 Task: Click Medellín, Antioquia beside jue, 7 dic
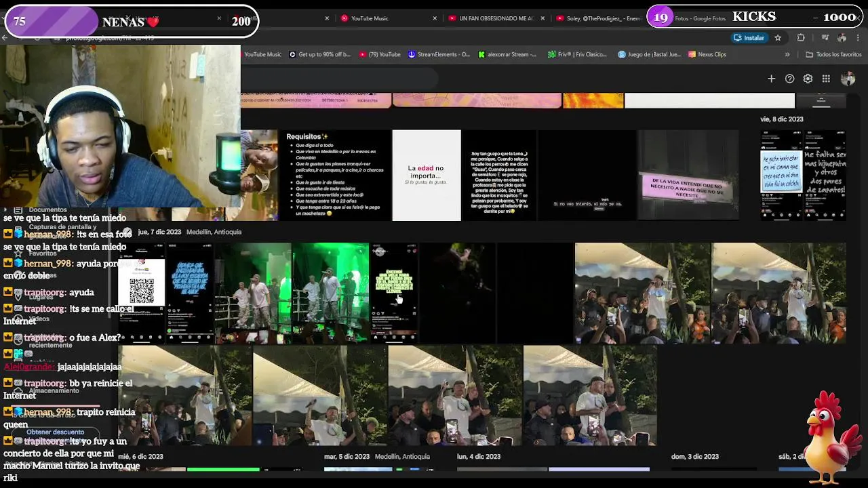(214, 232)
